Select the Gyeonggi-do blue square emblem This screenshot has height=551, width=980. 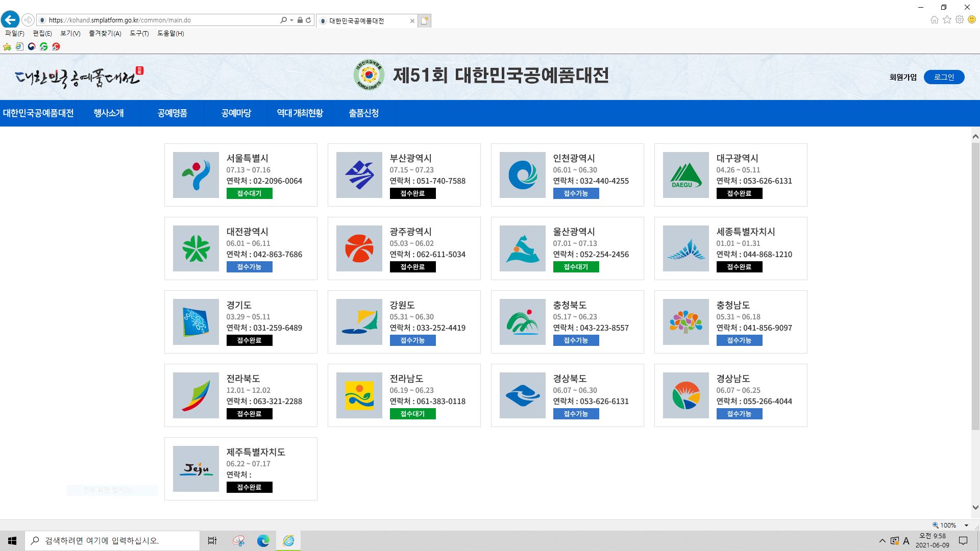pyautogui.click(x=196, y=322)
